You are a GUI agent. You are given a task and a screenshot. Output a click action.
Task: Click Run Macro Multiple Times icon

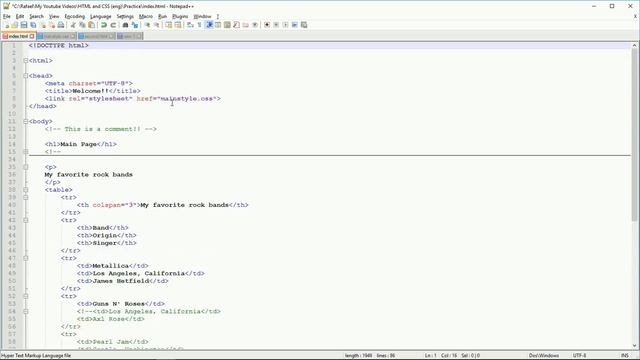coord(294,25)
